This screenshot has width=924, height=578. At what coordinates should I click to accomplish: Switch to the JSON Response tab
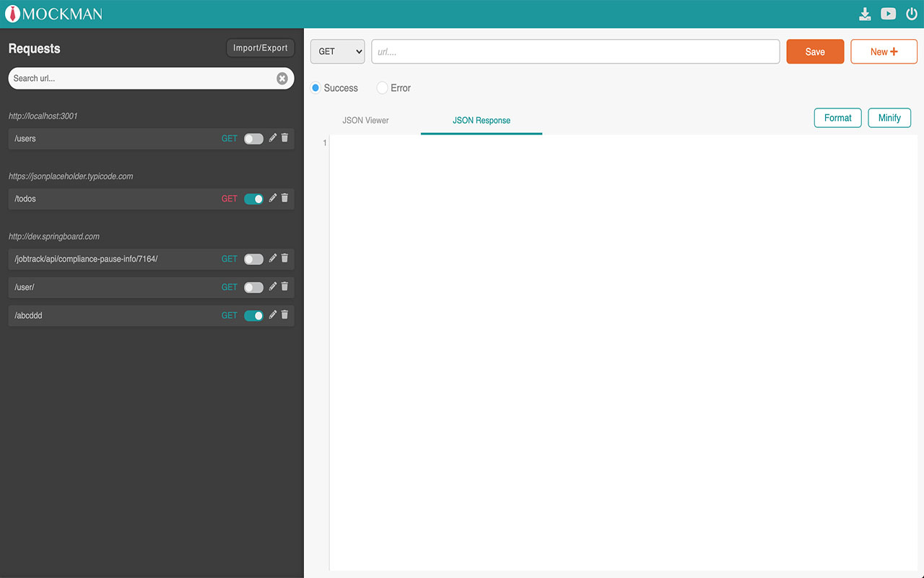481,121
